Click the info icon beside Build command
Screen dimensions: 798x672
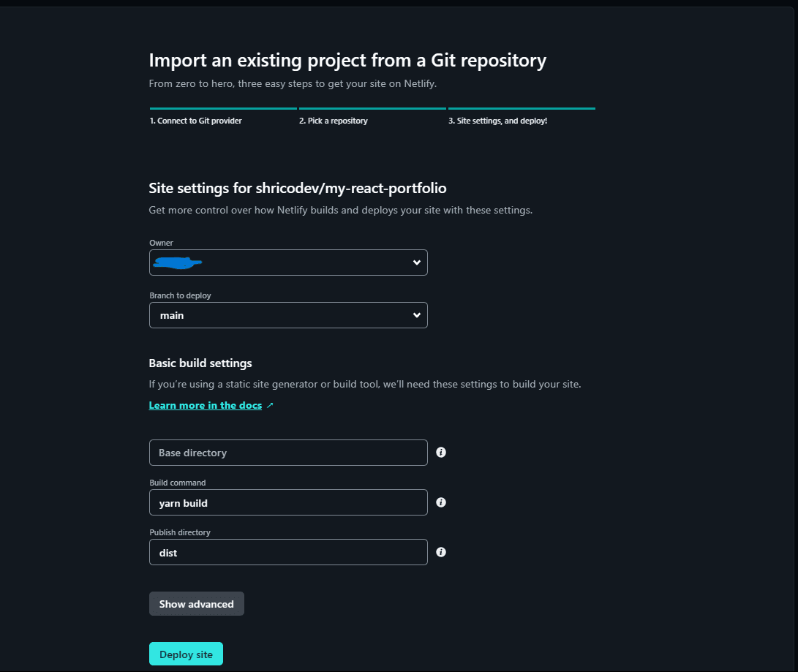click(441, 502)
